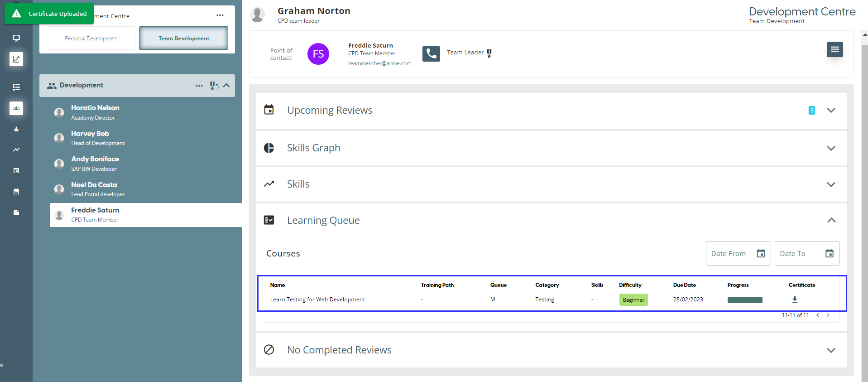The width and height of the screenshot is (868, 382).
Task: Click the FS purple avatar
Action: 318,54
